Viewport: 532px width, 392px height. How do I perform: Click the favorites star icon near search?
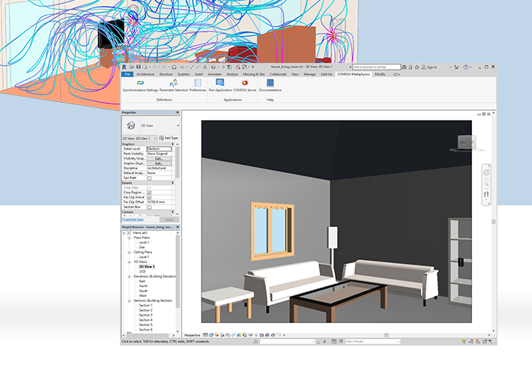coord(417,67)
